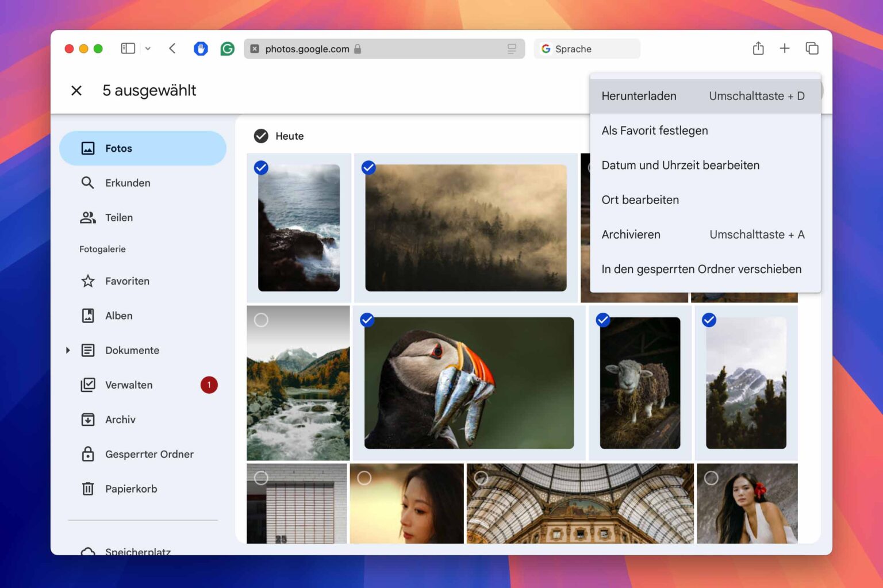
Task: Click the Archiv icon in the sidebar
Action: pyautogui.click(x=87, y=420)
